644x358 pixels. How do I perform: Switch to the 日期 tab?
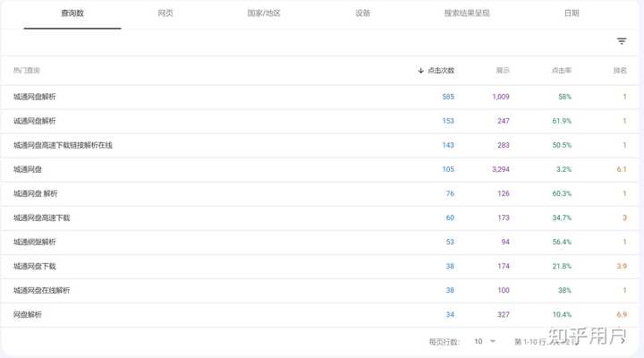click(x=572, y=13)
